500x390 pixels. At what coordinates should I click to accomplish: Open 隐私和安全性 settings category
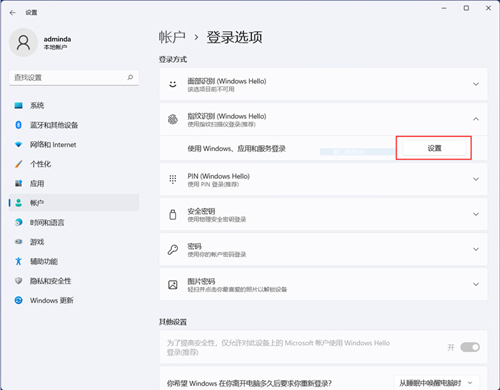tap(74, 281)
